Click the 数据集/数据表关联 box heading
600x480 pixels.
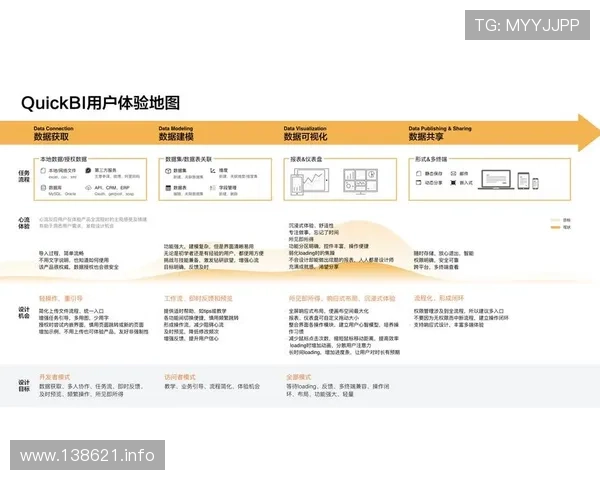(x=188, y=159)
